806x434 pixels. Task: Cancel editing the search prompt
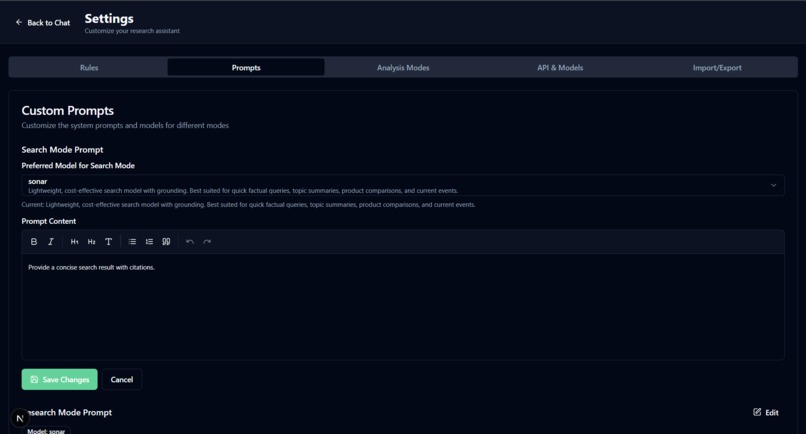(x=122, y=379)
